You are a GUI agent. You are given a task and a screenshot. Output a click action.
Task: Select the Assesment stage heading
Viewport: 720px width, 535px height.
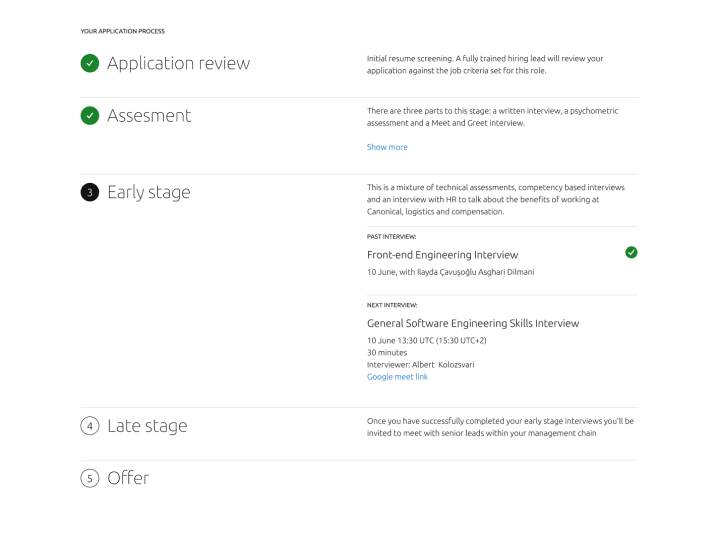149,116
